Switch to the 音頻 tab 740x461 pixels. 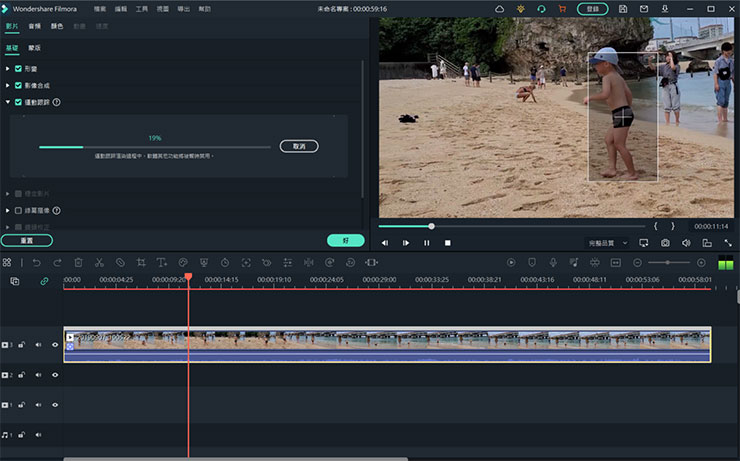pyautogui.click(x=35, y=26)
